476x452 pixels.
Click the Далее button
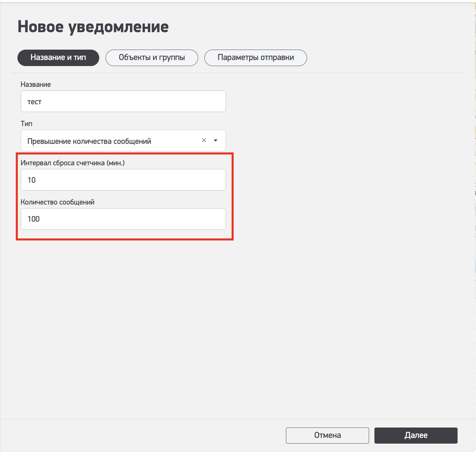416,435
